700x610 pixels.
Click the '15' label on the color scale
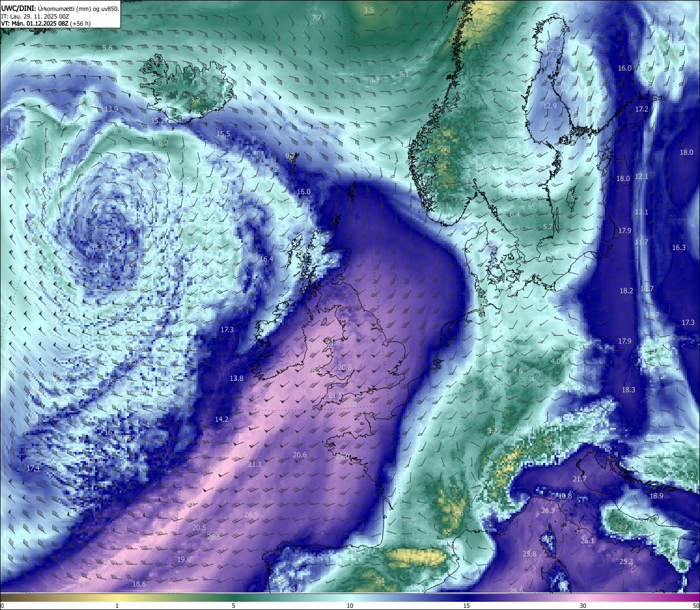coord(466,606)
